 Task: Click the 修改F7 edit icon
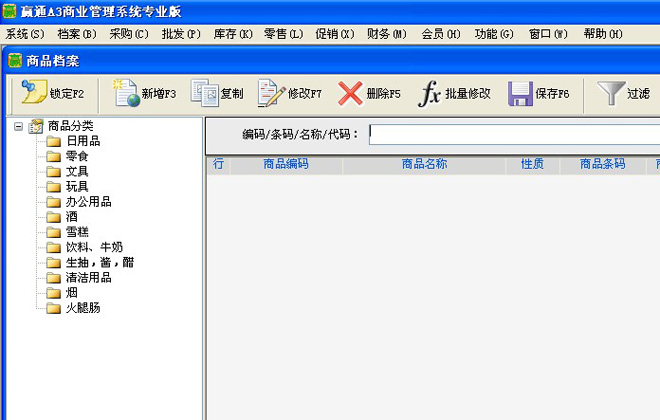pos(271,94)
